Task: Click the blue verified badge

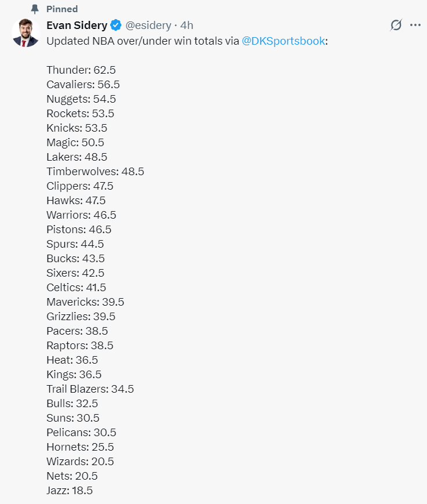Action: (116, 25)
